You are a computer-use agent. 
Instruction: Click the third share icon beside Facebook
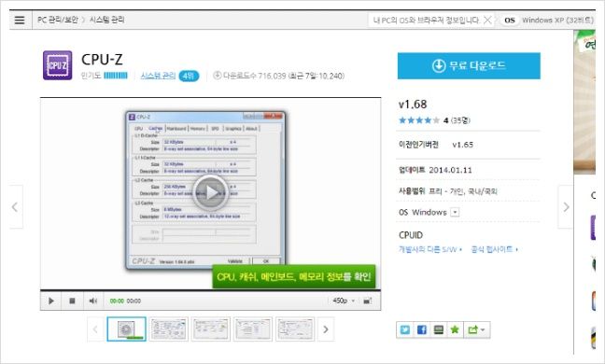(438, 329)
